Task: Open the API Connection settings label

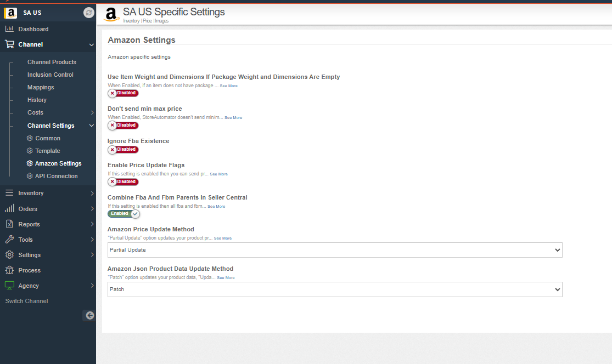Action: tap(56, 176)
